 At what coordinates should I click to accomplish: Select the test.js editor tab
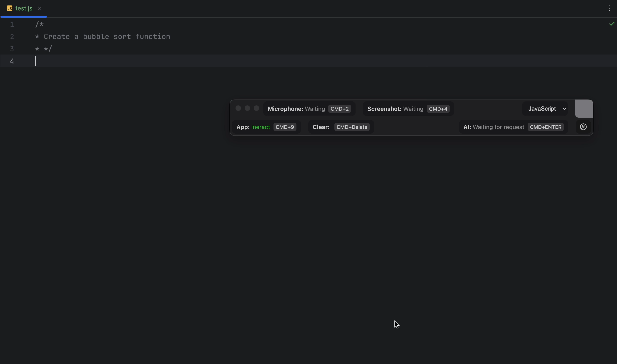tap(24, 9)
